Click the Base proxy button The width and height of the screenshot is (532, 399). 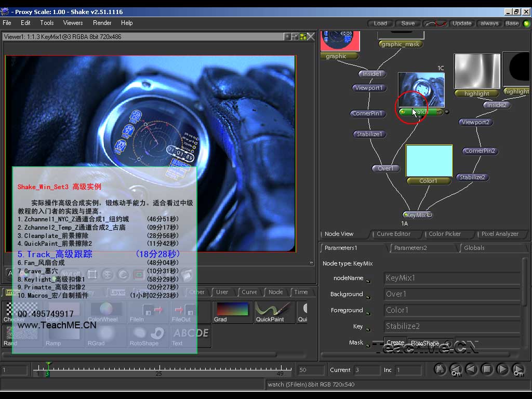(512, 23)
